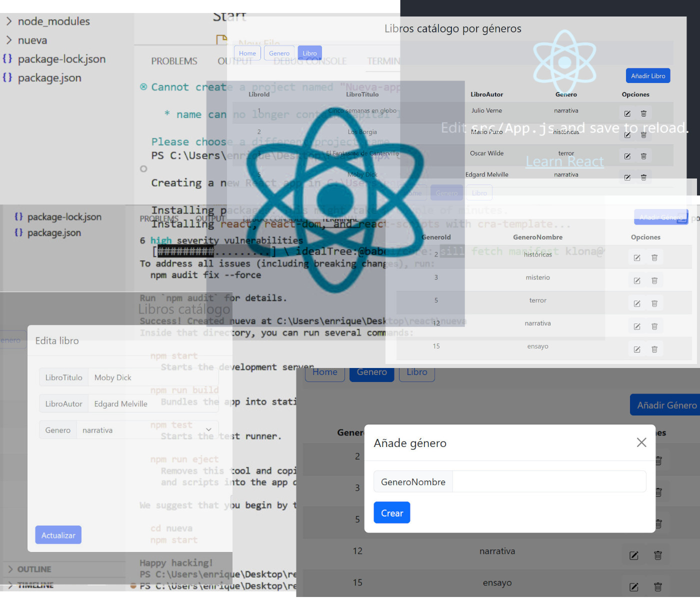Screen dimensions: 700x600
Task: Close the Añade género dialog
Action: pos(641,442)
